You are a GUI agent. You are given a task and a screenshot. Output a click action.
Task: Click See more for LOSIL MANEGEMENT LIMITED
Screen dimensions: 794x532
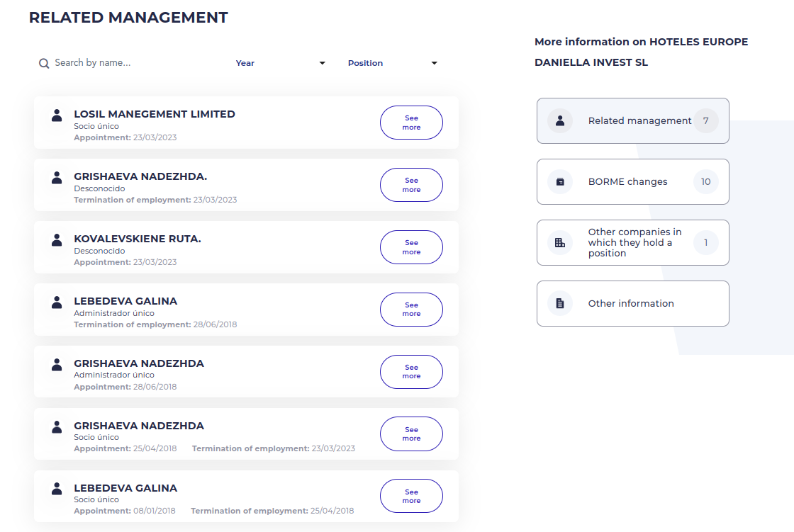pos(411,122)
